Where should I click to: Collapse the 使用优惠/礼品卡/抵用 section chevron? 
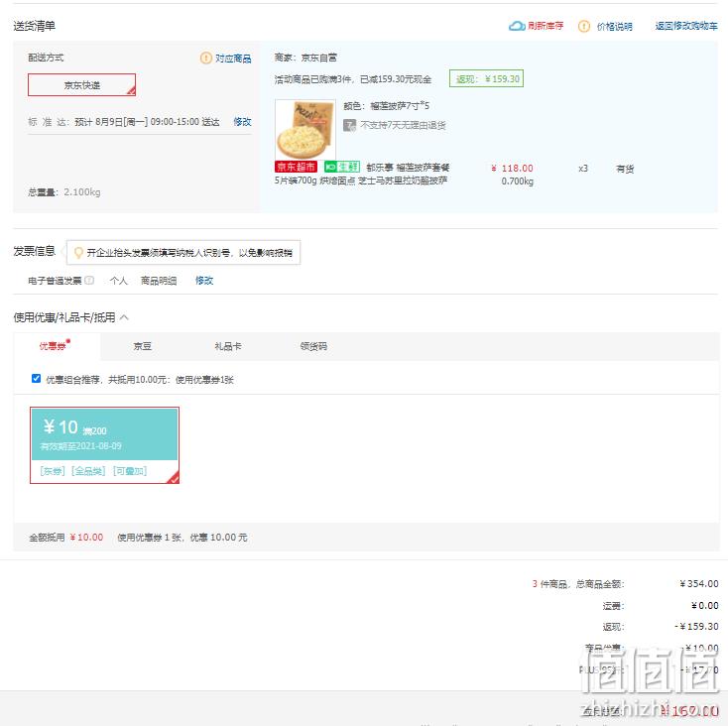[x=124, y=317]
